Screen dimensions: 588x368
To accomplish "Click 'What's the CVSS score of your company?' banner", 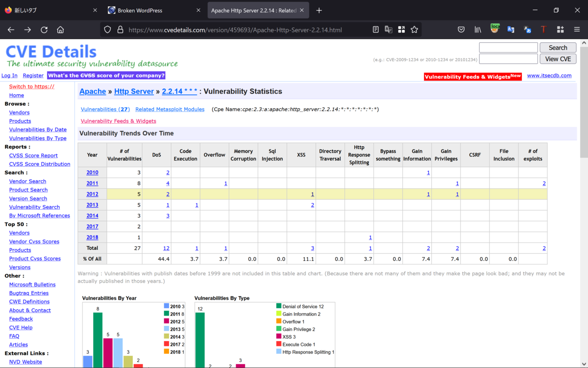I will (x=106, y=76).
